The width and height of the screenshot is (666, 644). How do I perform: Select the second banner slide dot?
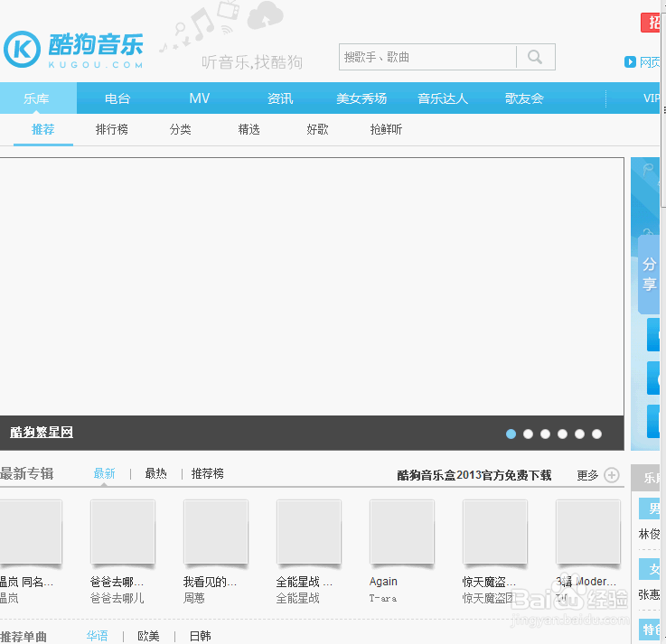point(528,434)
